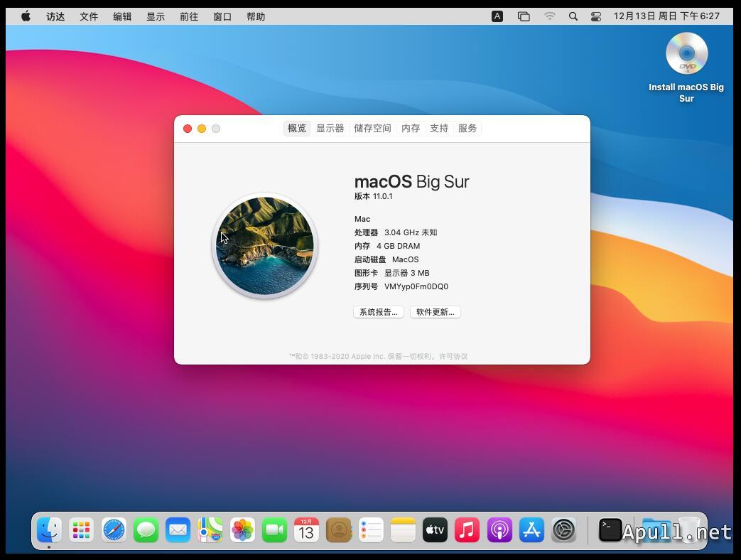This screenshot has width=741, height=560.
Task: Open Finder from the Dock
Action: point(49,529)
